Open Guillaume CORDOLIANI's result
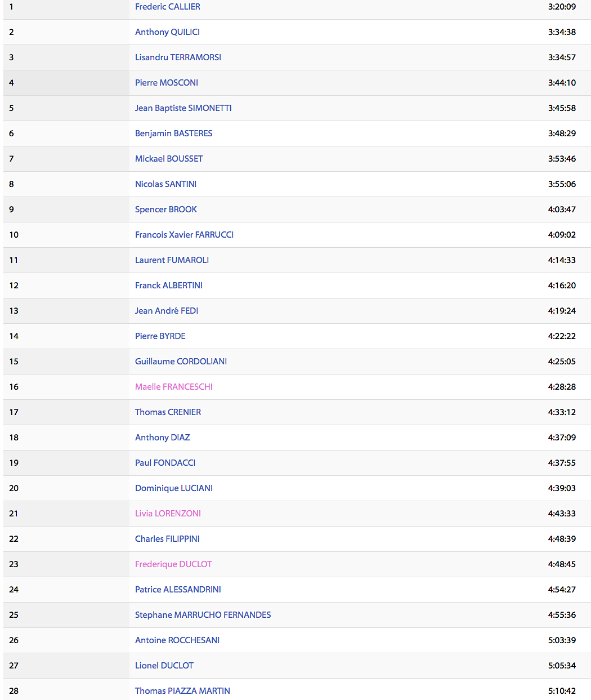 pyautogui.click(x=181, y=362)
